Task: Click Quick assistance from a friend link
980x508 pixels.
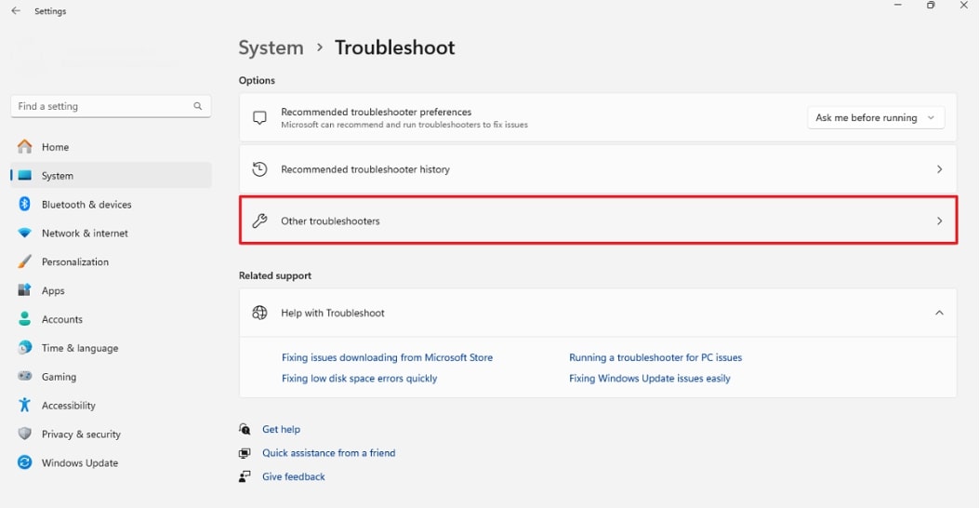Action: [x=329, y=453]
